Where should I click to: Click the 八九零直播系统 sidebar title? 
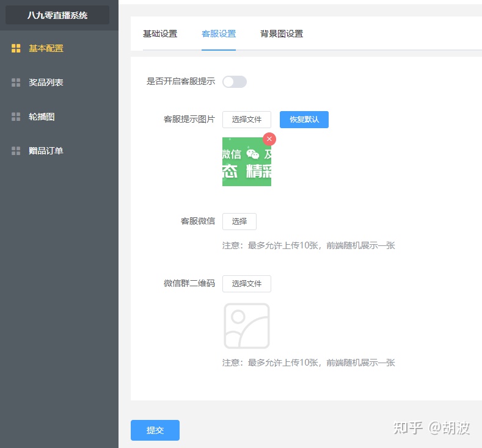point(57,15)
